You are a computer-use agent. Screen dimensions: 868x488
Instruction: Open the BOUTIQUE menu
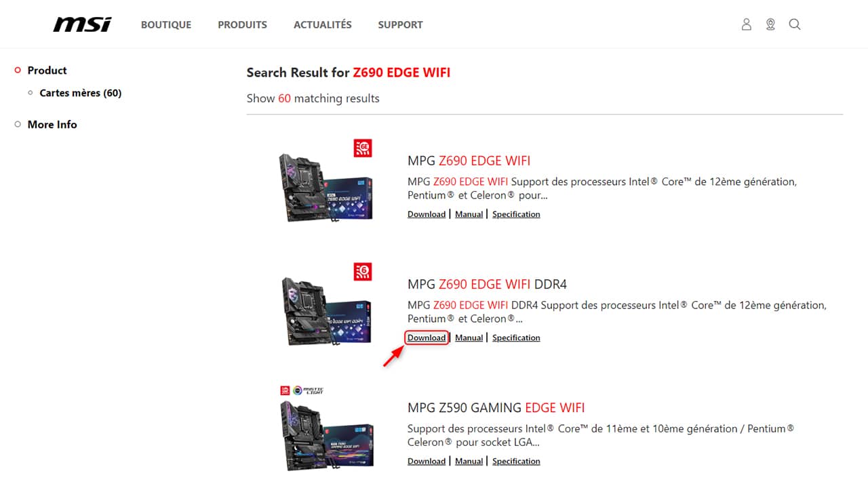[x=166, y=24]
